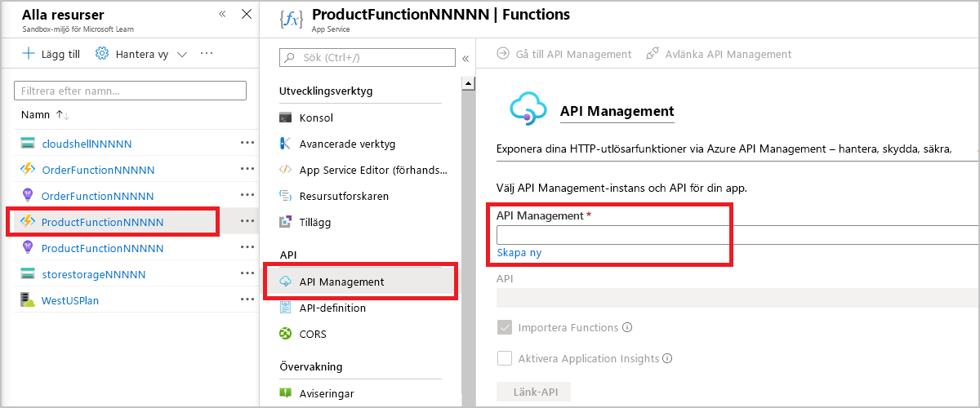Click the Avancerade verktyg icon

click(285, 144)
